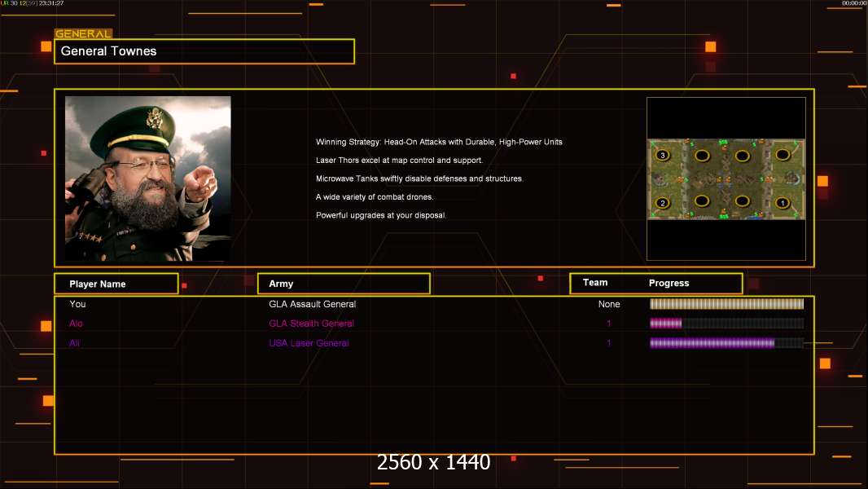868x489 pixels.
Task: Click GLA Assault General army entry
Action: pyautogui.click(x=312, y=304)
